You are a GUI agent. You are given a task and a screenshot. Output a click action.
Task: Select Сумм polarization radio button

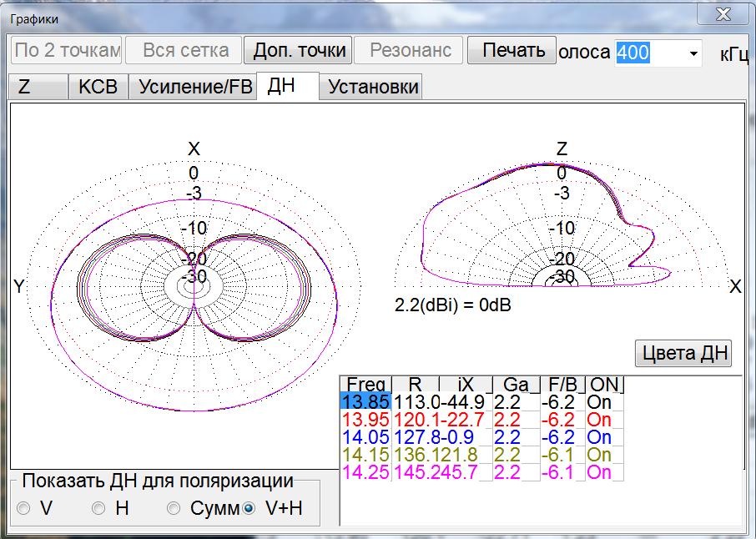coord(174,508)
